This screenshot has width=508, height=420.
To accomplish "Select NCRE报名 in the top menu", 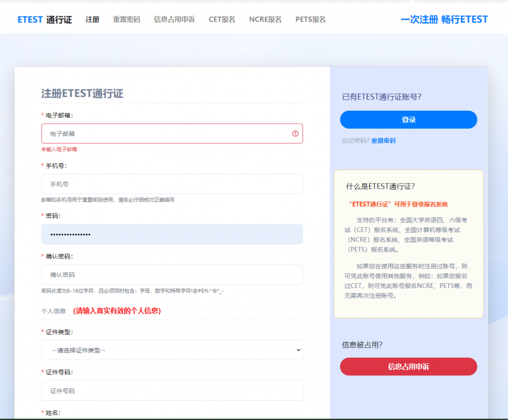I will pos(265,19).
